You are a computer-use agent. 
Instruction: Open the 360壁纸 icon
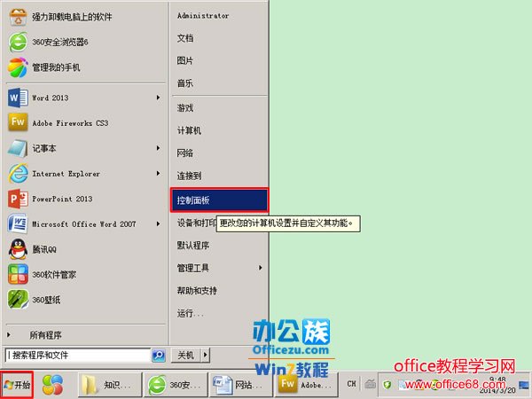(18, 300)
